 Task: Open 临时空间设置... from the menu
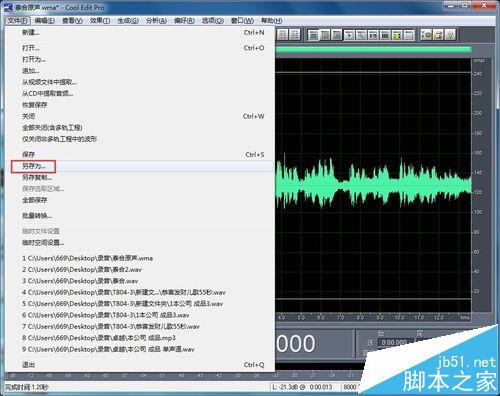(140, 242)
